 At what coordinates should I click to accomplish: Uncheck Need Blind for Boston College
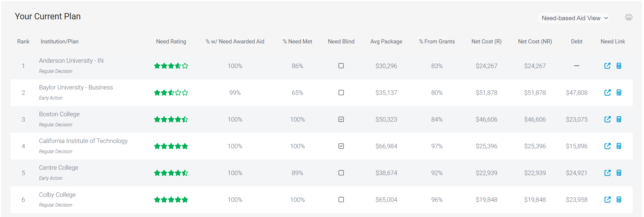point(341,119)
